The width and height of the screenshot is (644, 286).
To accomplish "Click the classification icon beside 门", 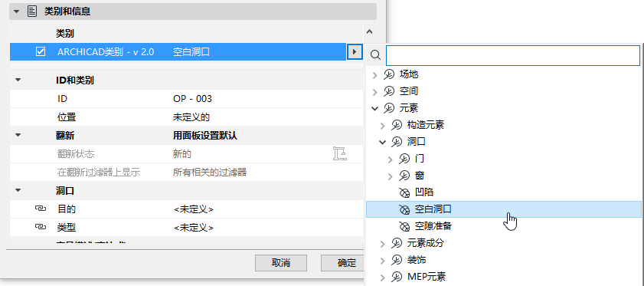I will point(404,159).
